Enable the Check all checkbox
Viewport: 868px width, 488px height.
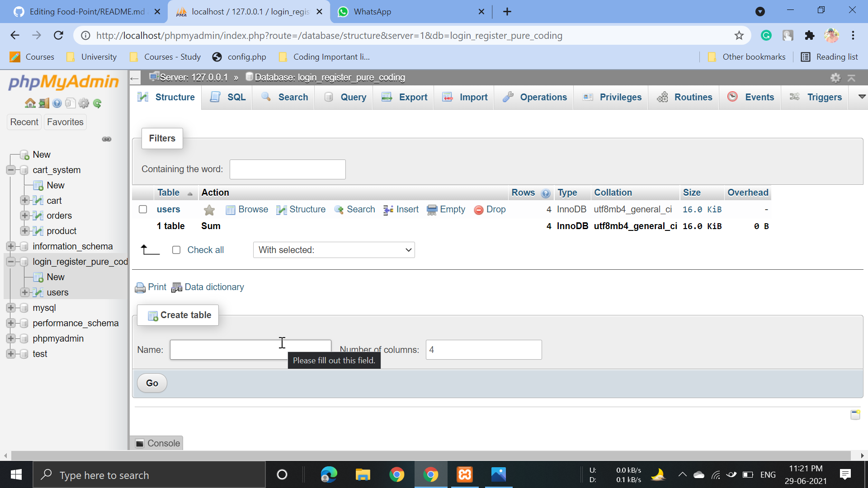pyautogui.click(x=176, y=250)
